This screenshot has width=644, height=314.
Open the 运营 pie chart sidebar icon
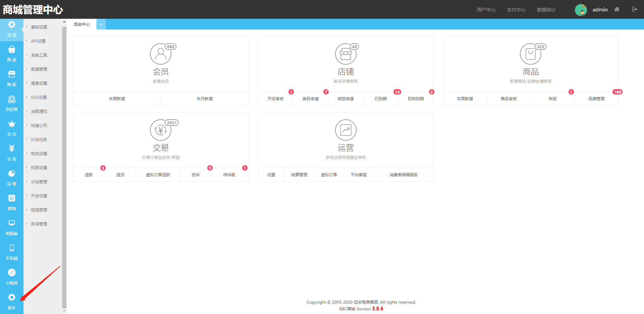[x=12, y=173]
